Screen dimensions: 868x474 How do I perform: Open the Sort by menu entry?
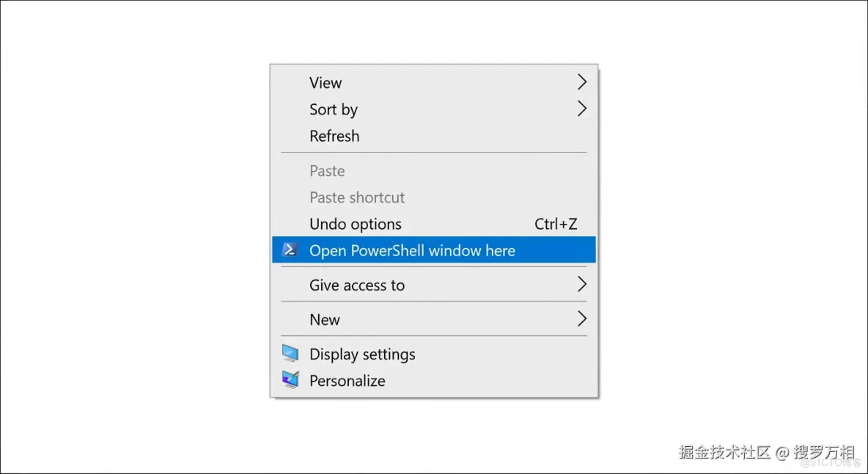[334, 109]
